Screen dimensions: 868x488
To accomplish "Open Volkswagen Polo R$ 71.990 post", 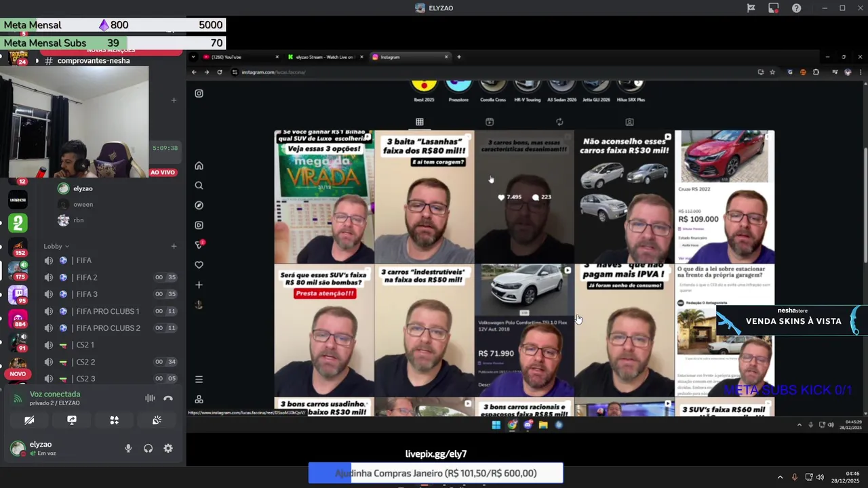I will tap(524, 330).
